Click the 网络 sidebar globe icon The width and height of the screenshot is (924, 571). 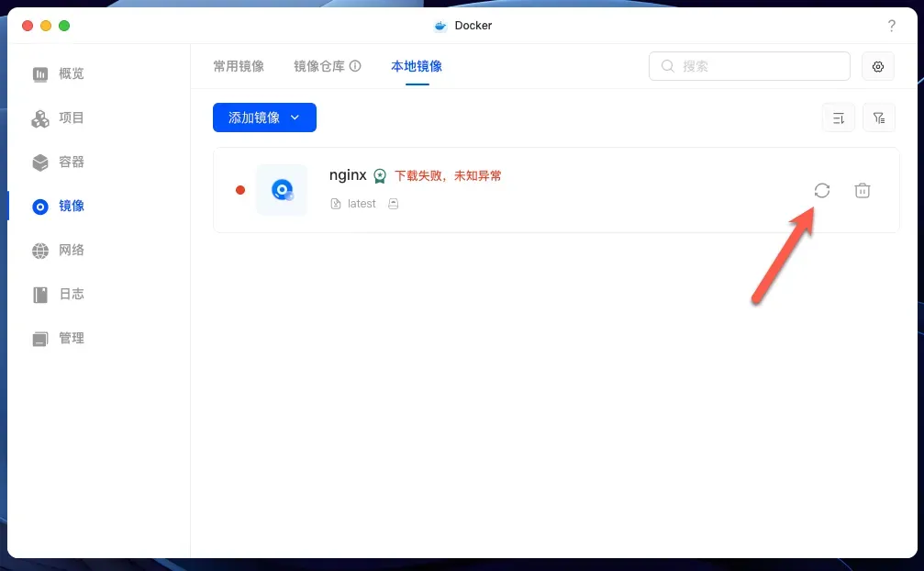[x=40, y=251]
